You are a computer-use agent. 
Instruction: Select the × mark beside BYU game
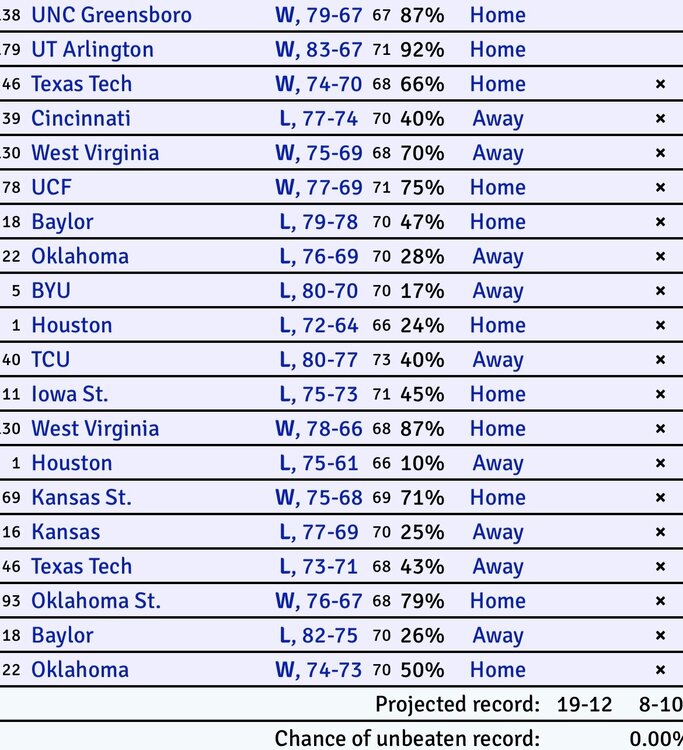tap(660, 291)
